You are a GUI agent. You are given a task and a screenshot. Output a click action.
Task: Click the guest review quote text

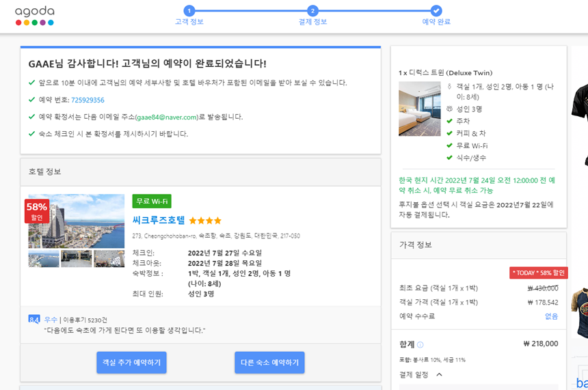click(x=125, y=331)
